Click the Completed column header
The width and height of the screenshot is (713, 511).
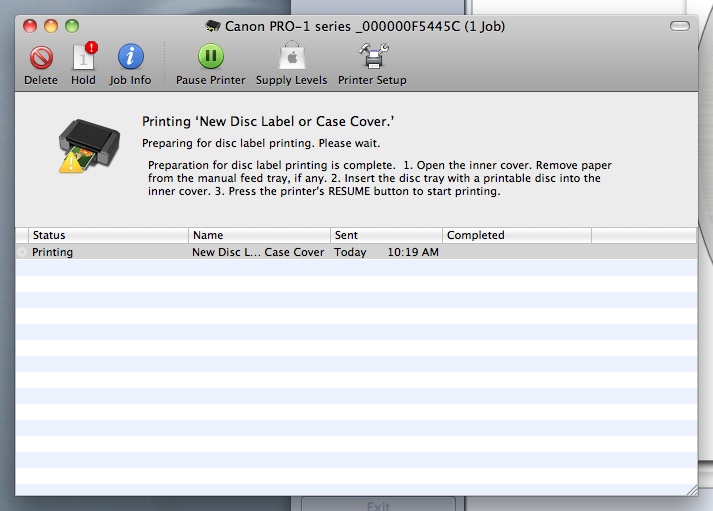click(516, 235)
